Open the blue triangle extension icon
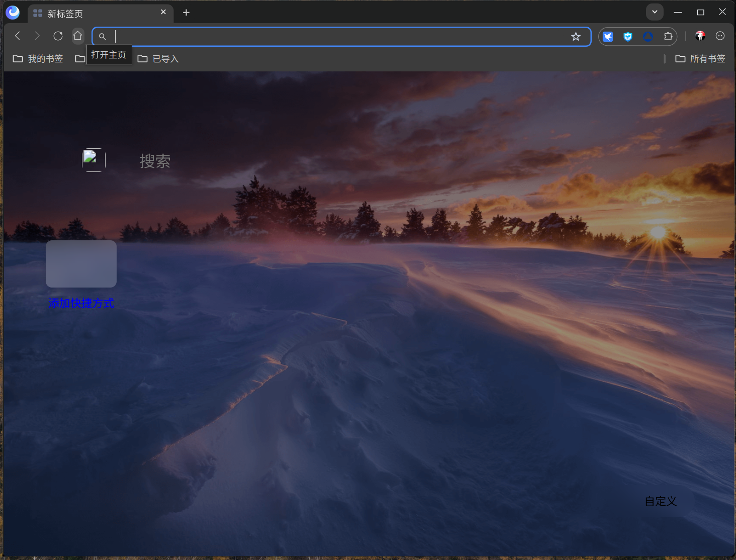This screenshot has width=736, height=560. click(648, 36)
